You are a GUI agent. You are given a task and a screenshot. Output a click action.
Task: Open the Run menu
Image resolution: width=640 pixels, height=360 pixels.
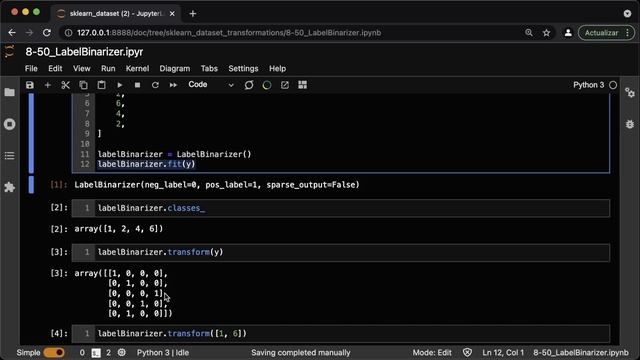[x=108, y=69]
